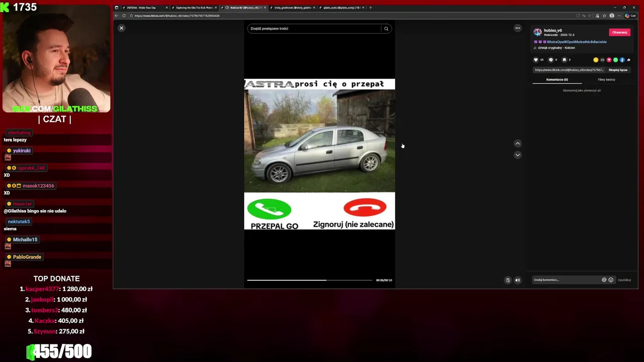Click chat username 'yukiruki'
The image size is (644, 362).
22,151
